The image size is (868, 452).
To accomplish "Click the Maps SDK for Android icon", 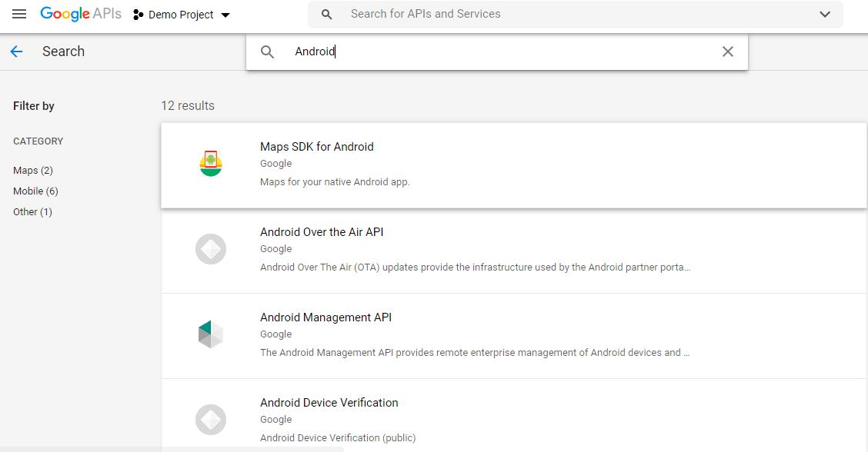I will 210,164.
